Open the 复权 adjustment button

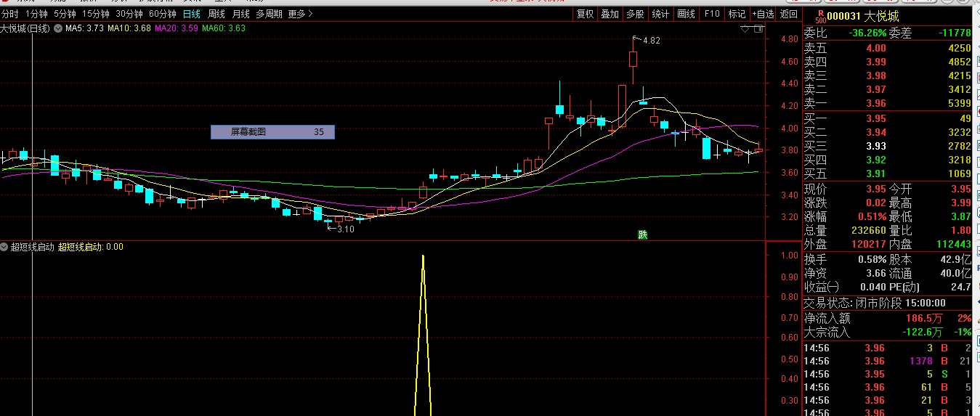click(x=585, y=14)
